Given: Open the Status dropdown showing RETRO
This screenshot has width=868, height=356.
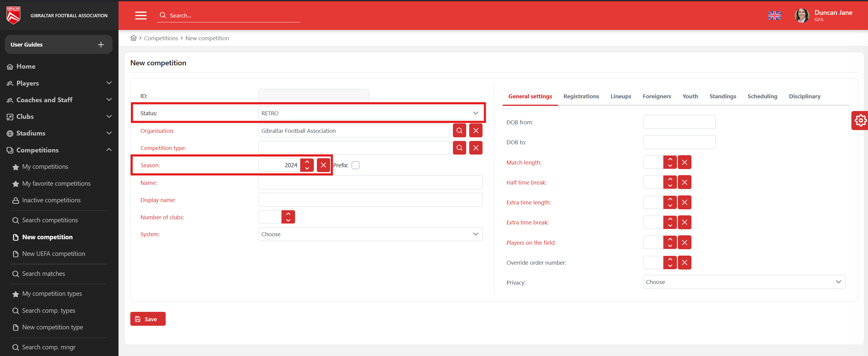Looking at the screenshot, I should [x=370, y=113].
